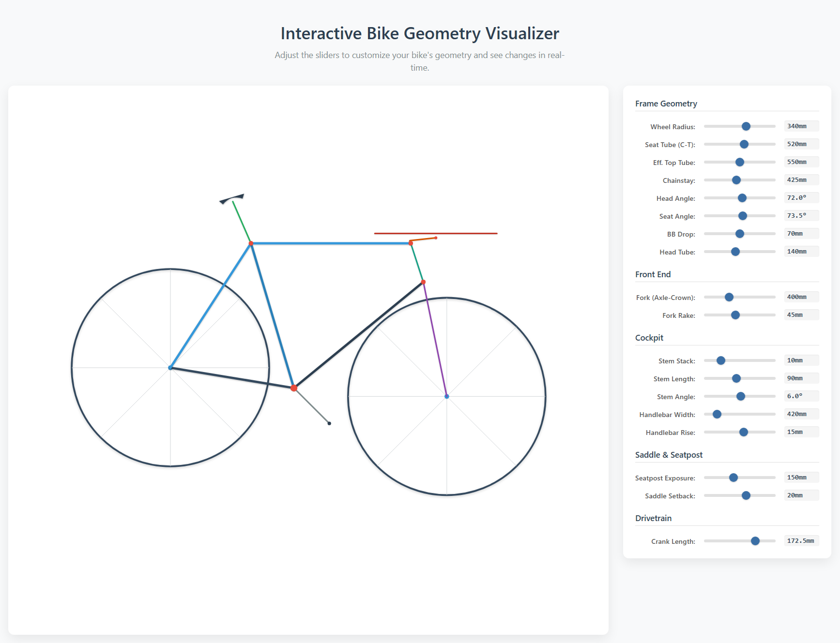The width and height of the screenshot is (840, 643).
Task: Click the Seat Tube slider knob
Action: tap(744, 144)
